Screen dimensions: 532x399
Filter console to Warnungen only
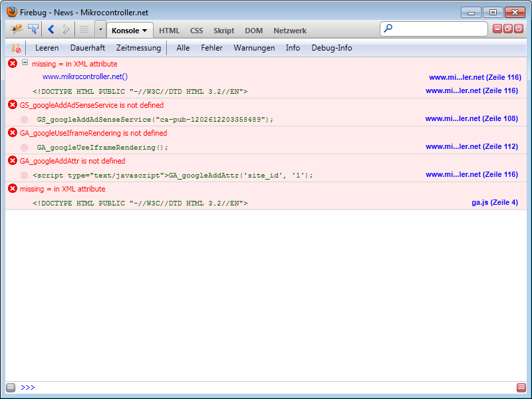(x=254, y=48)
